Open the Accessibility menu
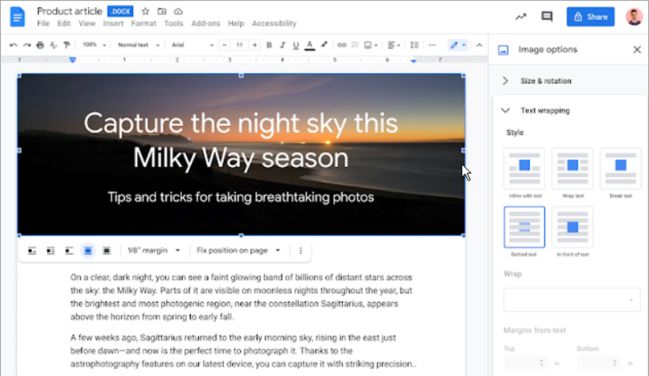 tap(274, 24)
